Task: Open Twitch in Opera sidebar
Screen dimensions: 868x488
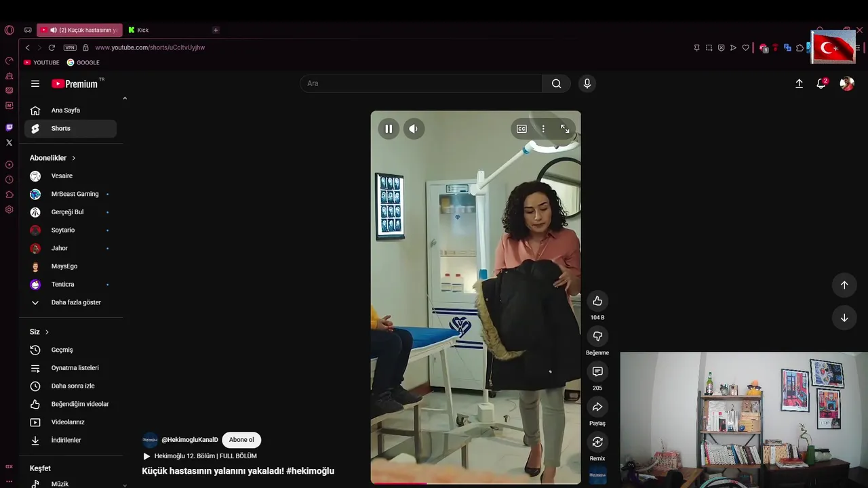Action: [9, 127]
